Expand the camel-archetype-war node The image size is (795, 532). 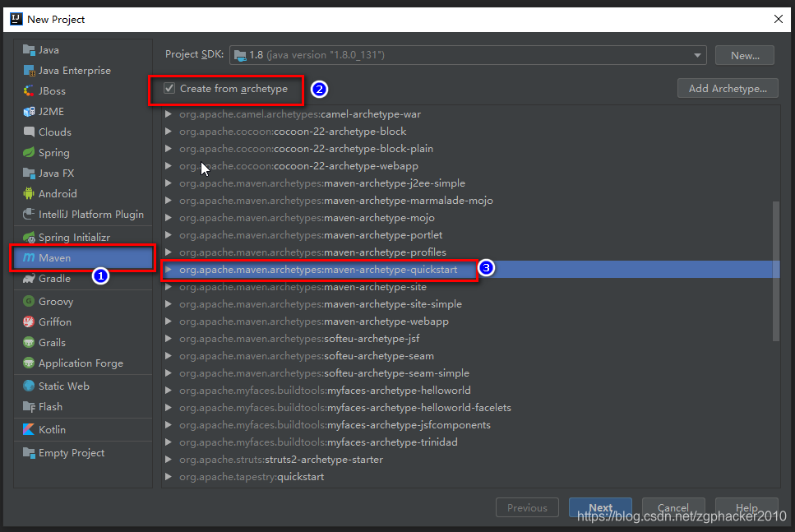click(169, 114)
